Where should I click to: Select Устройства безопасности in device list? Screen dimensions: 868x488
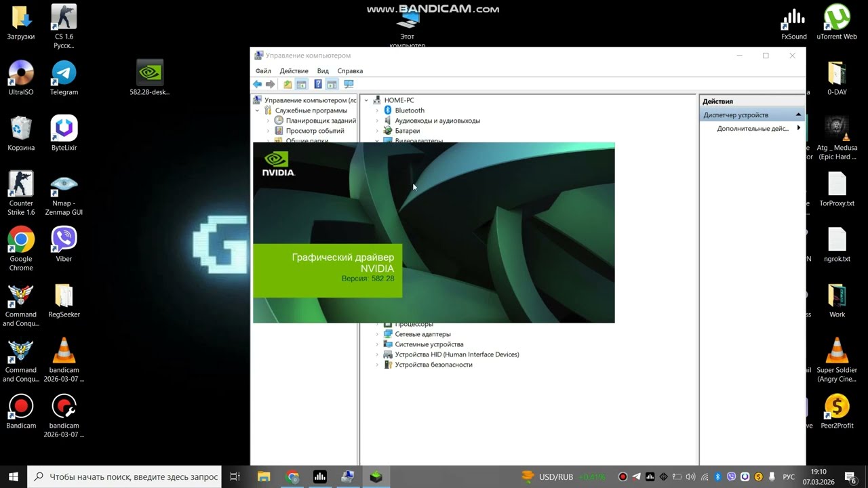pos(433,365)
